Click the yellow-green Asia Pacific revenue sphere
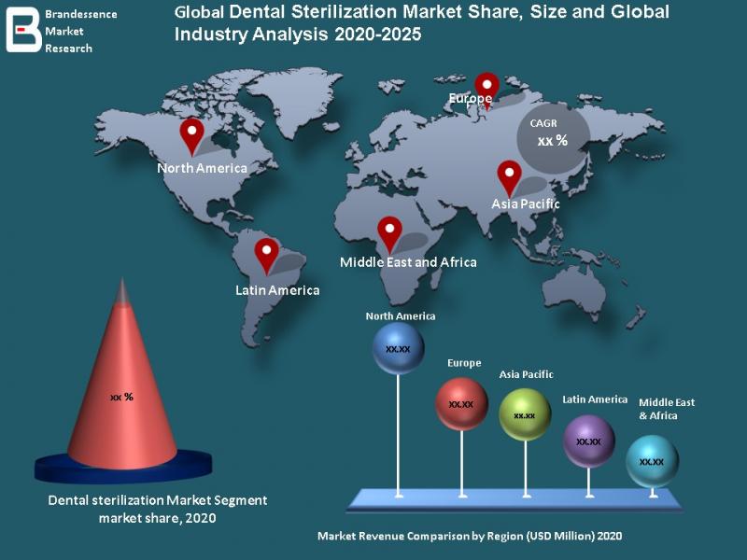The height and width of the screenshot is (560, 747). [x=525, y=414]
